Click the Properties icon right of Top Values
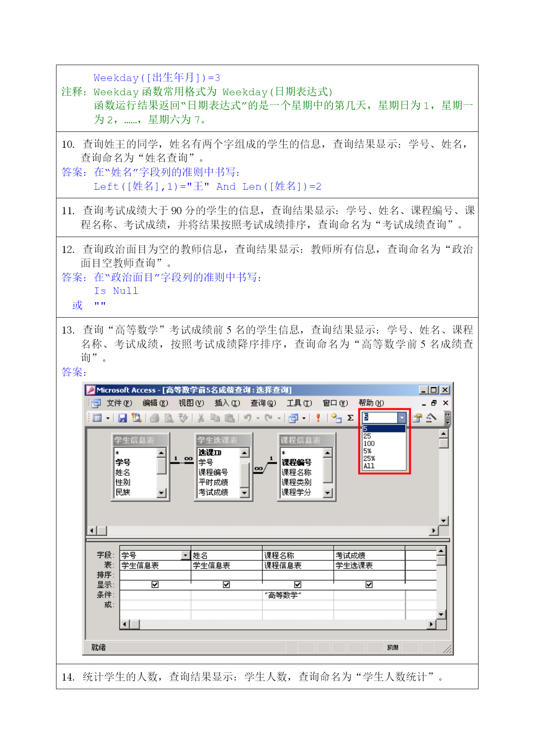 417,418
